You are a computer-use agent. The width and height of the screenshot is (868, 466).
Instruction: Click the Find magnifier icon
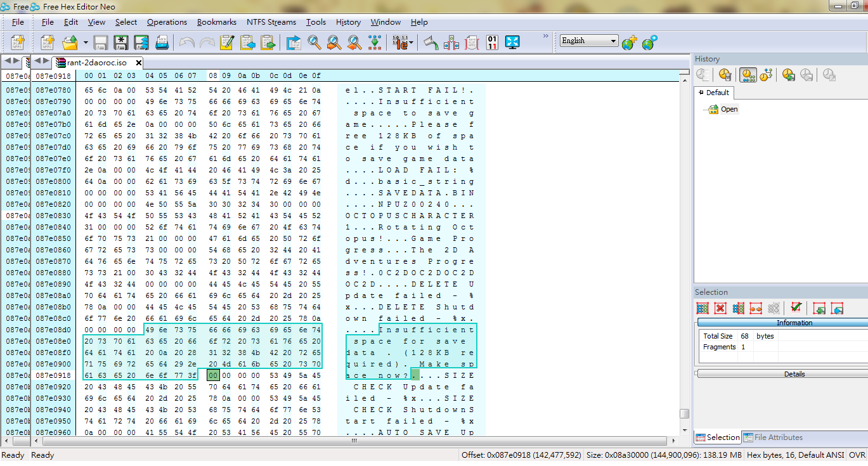pos(314,43)
